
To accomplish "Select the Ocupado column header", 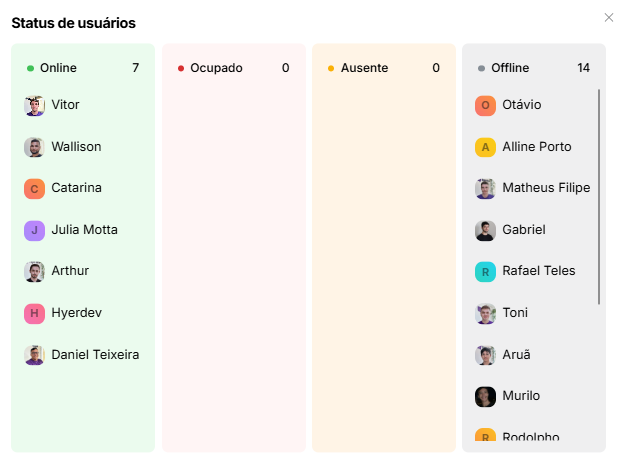I will click(x=216, y=68).
